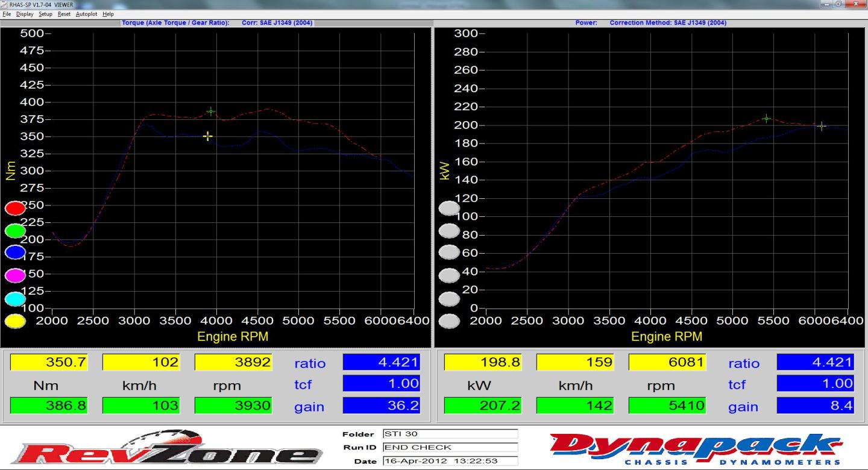
Task: Open the Setup menu
Action: point(45,14)
